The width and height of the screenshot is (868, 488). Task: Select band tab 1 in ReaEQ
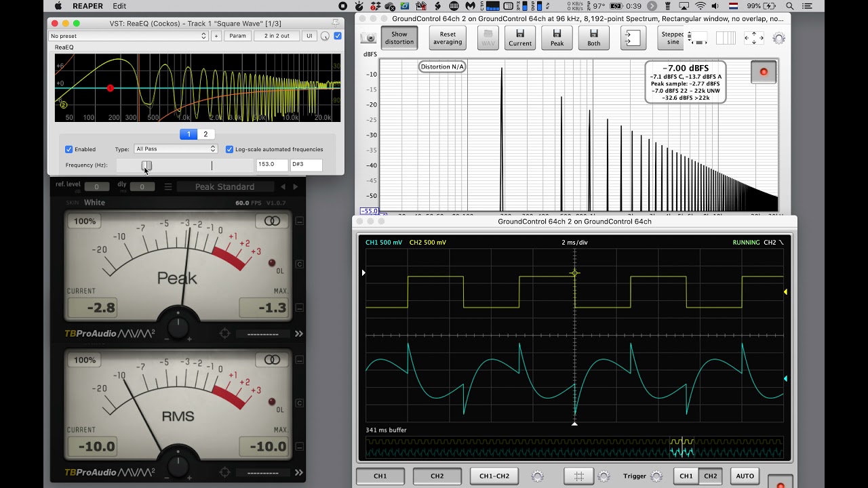(189, 134)
